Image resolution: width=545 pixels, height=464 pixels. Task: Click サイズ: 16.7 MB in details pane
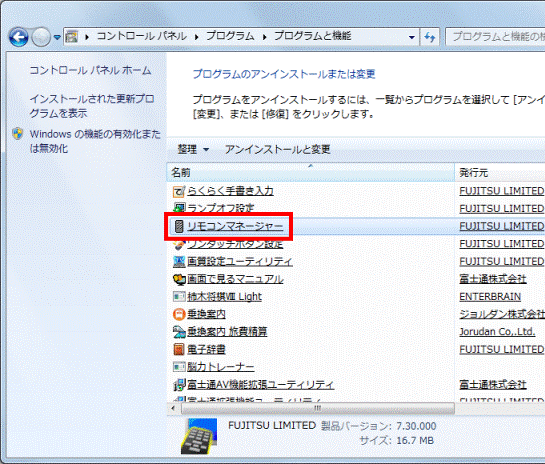click(x=397, y=441)
